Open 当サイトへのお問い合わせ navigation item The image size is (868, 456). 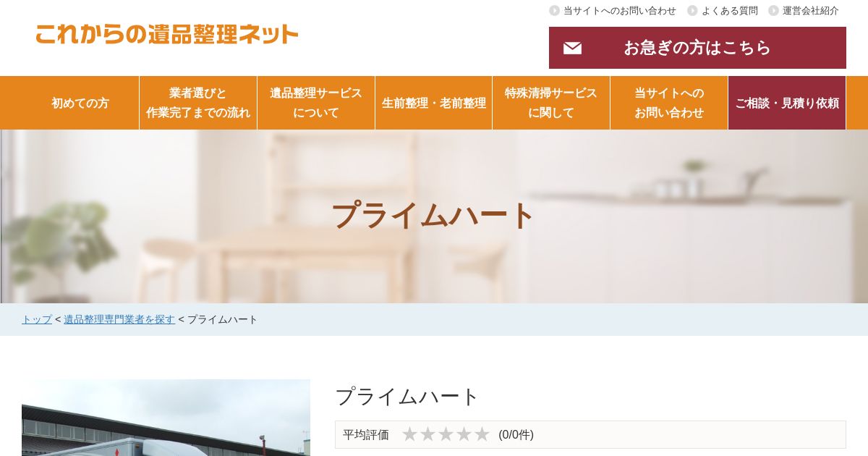(x=669, y=103)
